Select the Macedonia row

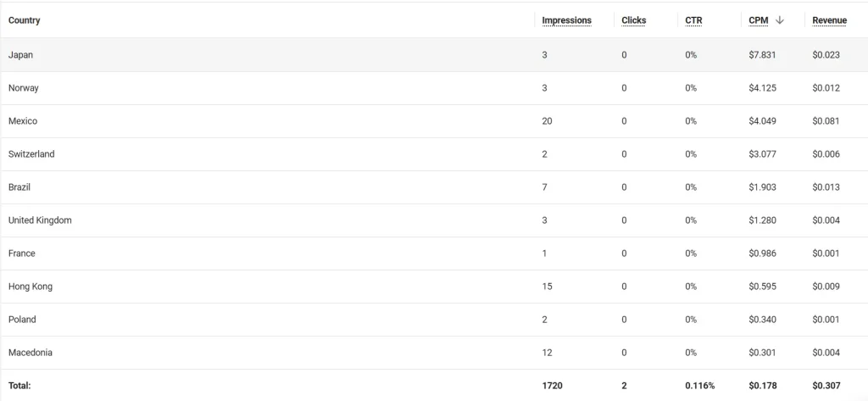434,353
